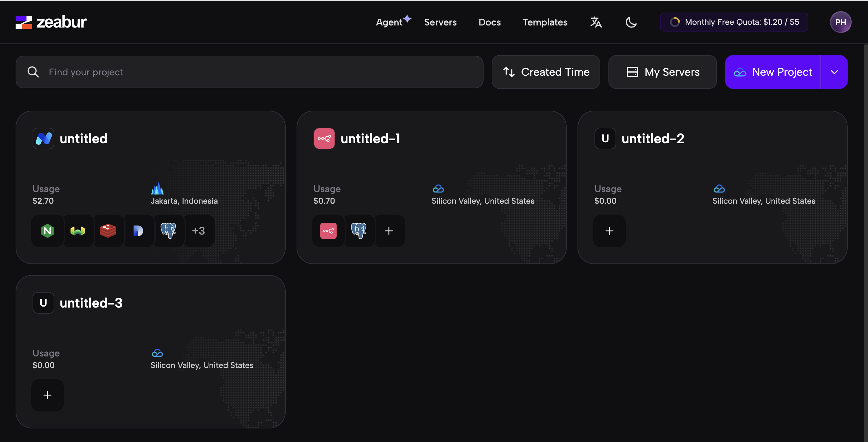Go to the Templates page
Image resolution: width=868 pixels, height=442 pixels.
545,22
